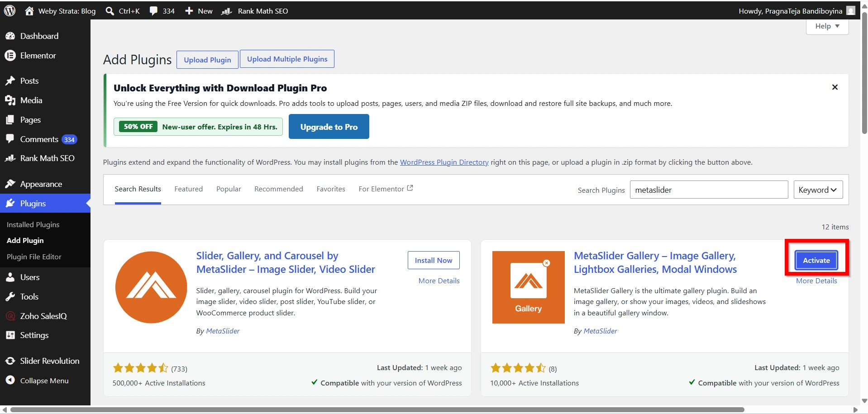Open More Details for MetaSlider Gallery
Image resolution: width=868 pixels, height=414 pixels.
816,281
